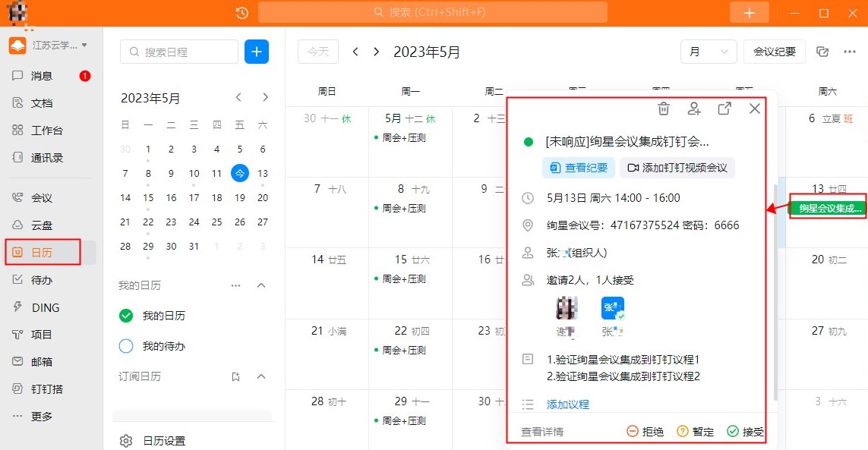Go to next month in mini calendar

point(265,97)
